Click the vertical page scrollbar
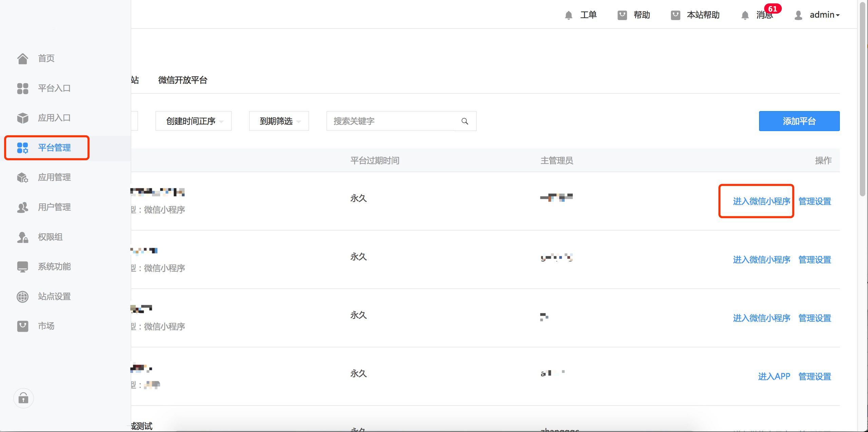This screenshot has width=868, height=432. [x=862, y=98]
